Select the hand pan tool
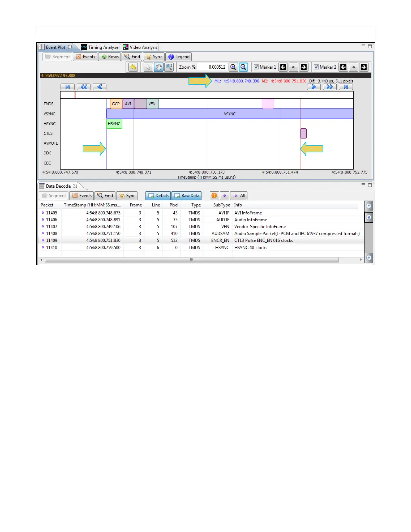 (x=158, y=67)
